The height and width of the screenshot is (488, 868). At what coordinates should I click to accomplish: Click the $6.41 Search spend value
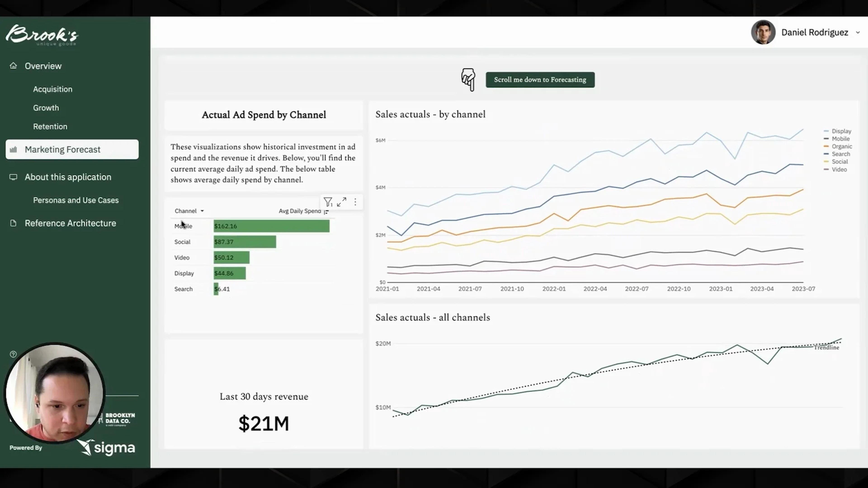[222, 289]
